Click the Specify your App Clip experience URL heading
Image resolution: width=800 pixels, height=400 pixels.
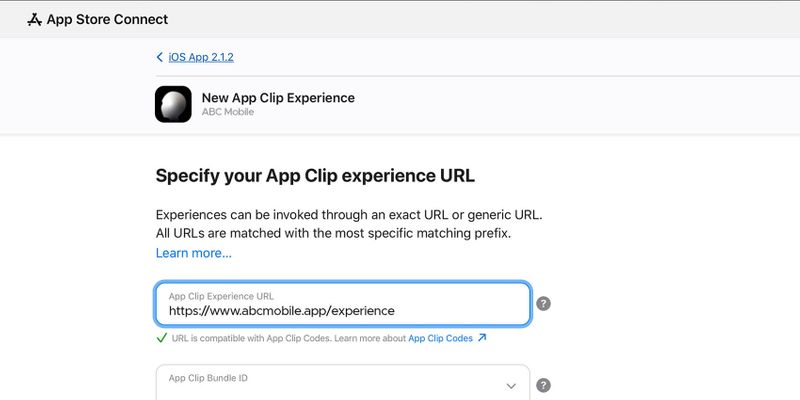(315, 176)
